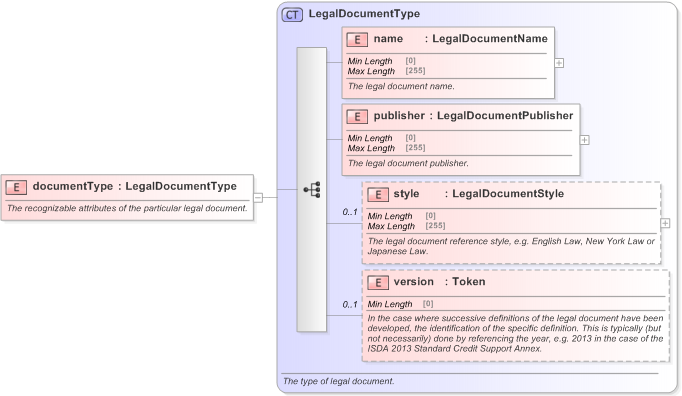Click the E icon of the name element
The image size is (682, 396).
tap(357, 40)
